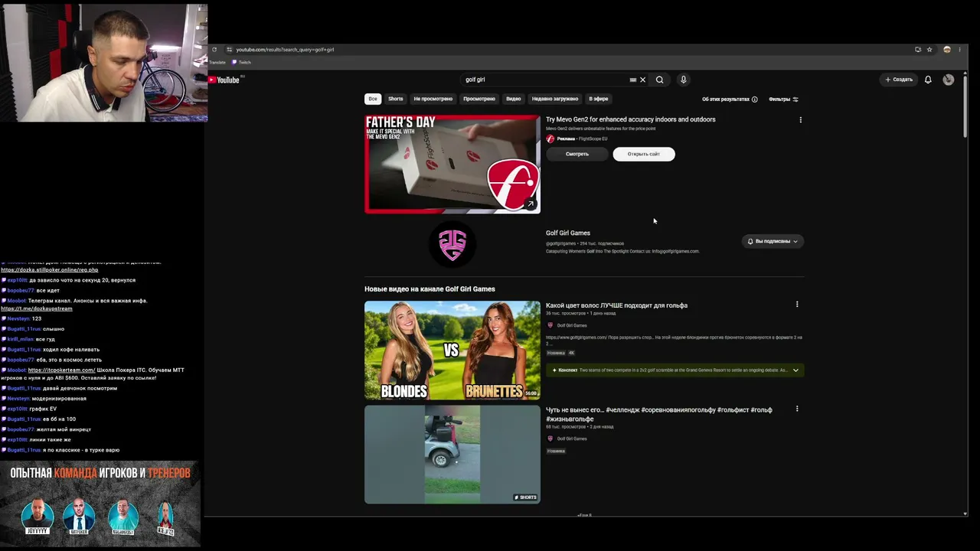This screenshot has height=551, width=980.
Task: Reload the page with the refresh icon
Action: (214, 50)
